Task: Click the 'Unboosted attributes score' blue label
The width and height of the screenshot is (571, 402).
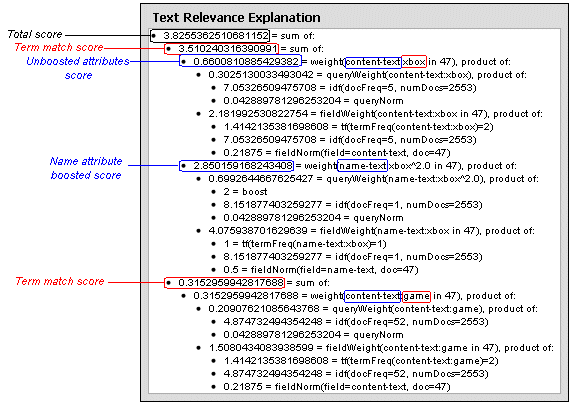Action: [x=78, y=68]
